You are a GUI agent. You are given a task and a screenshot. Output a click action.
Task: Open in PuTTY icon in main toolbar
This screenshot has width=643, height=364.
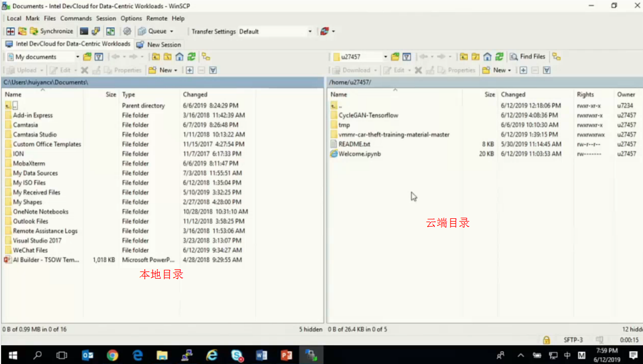coord(96,32)
